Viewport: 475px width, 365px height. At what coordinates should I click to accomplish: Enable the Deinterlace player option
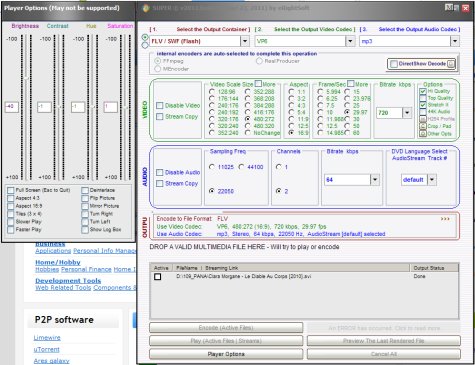(85, 190)
